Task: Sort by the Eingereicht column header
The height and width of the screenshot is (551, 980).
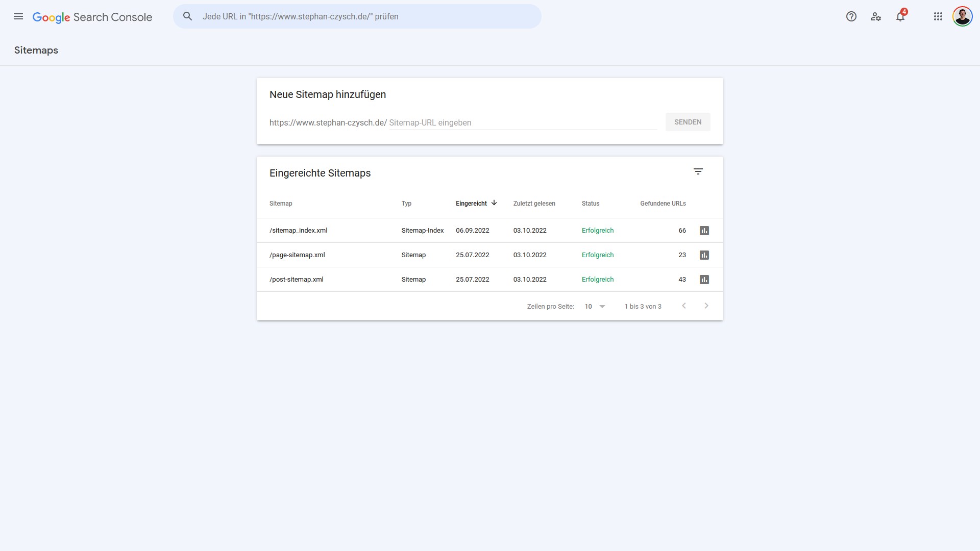Action: pyautogui.click(x=471, y=204)
